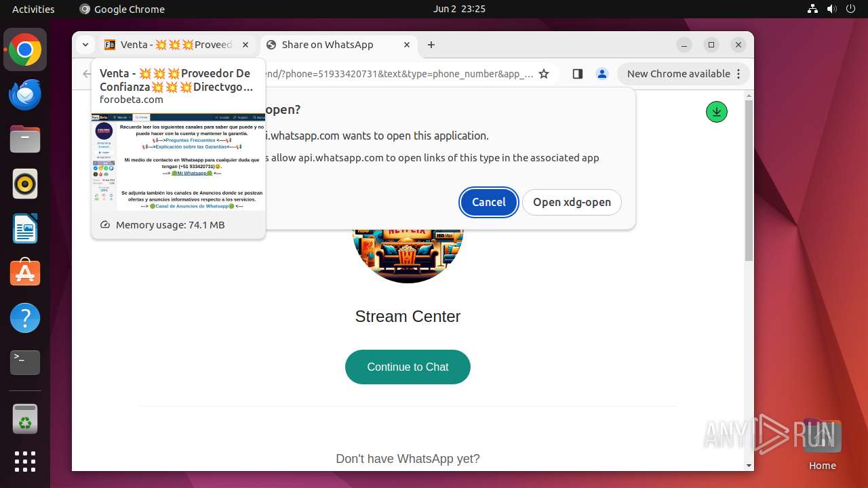This screenshot has height=488, width=868.
Task: Click New Chrome available update button
Action: coord(683,74)
